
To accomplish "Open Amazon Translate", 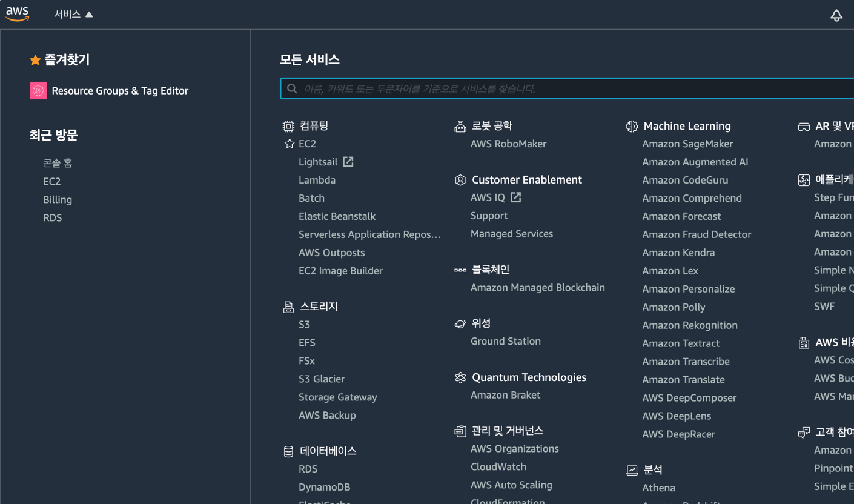I will click(x=683, y=380).
